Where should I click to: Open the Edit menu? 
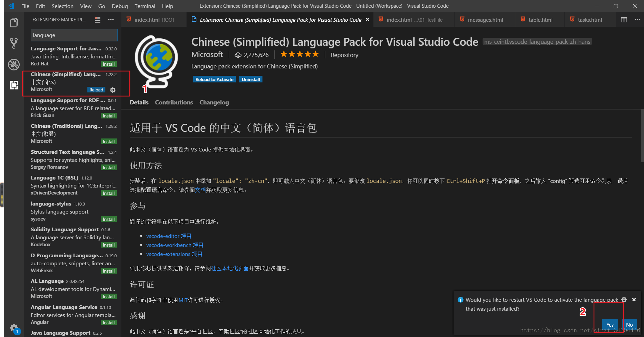pyautogui.click(x=40, y=6)
